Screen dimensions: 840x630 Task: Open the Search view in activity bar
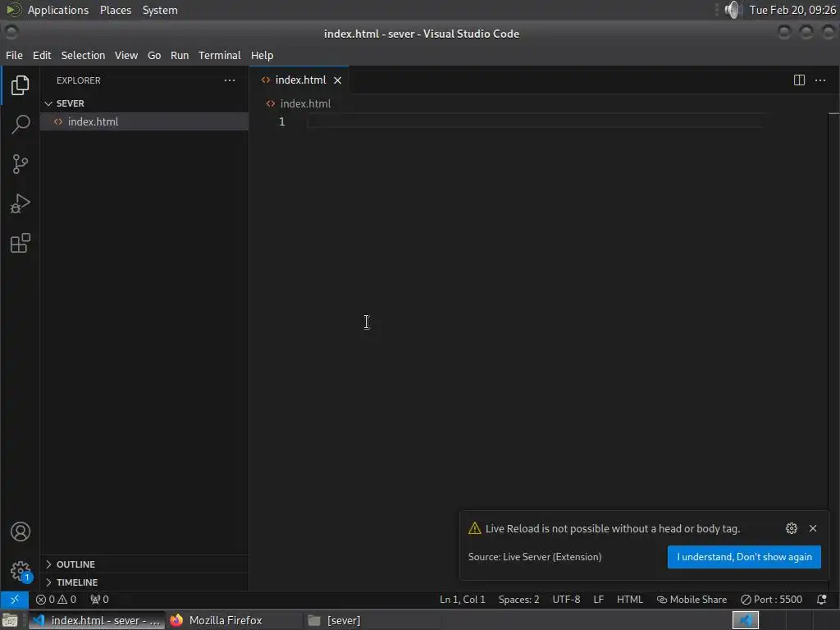[x=20, y=125]
